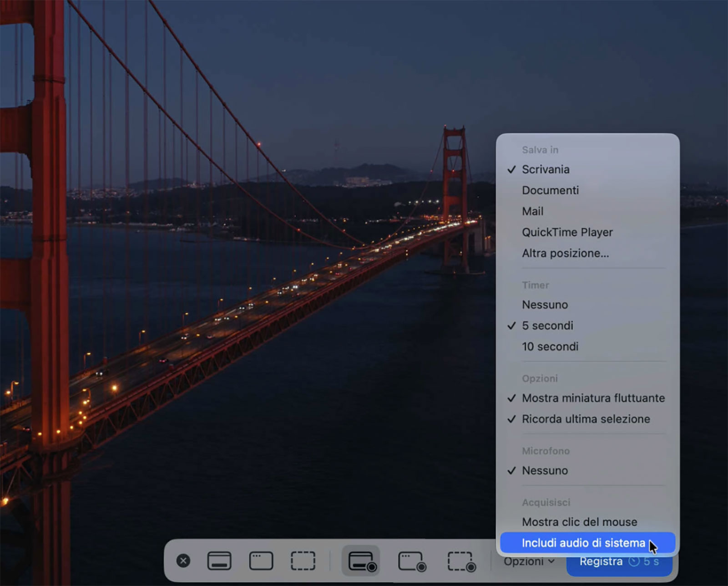
Task: Select record selected window icon
Action: [x=412, y=561]
